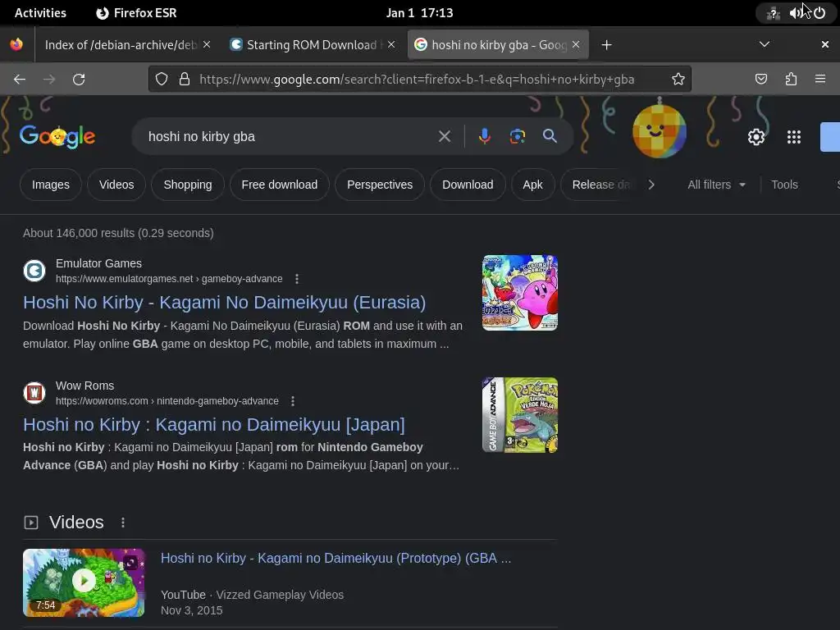The width and height of the screenshot is (840, 630).
Task: Open the Activities overview
Action: point(40,13)
